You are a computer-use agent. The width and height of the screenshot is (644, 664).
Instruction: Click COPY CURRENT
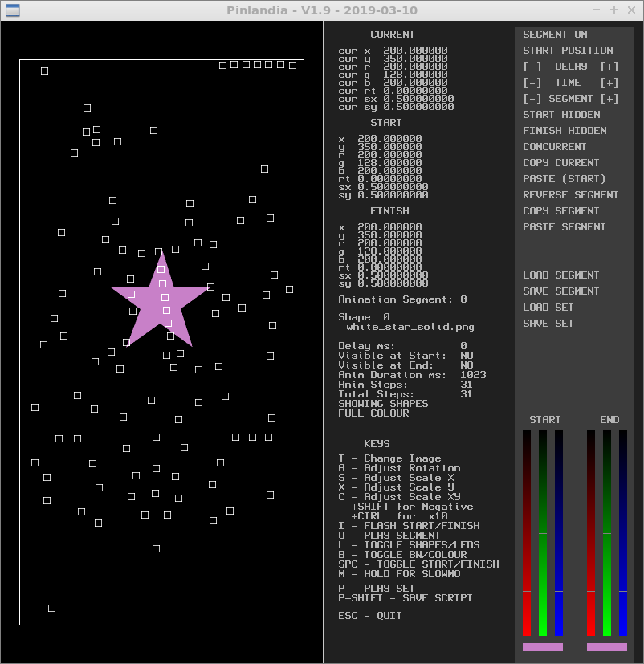click(x=561, y=163)
